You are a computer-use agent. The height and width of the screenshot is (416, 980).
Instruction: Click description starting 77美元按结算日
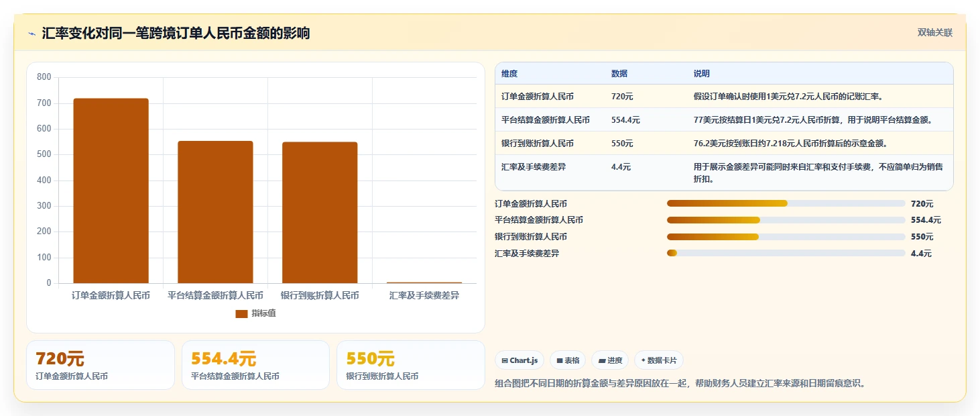tap(813, 120)
